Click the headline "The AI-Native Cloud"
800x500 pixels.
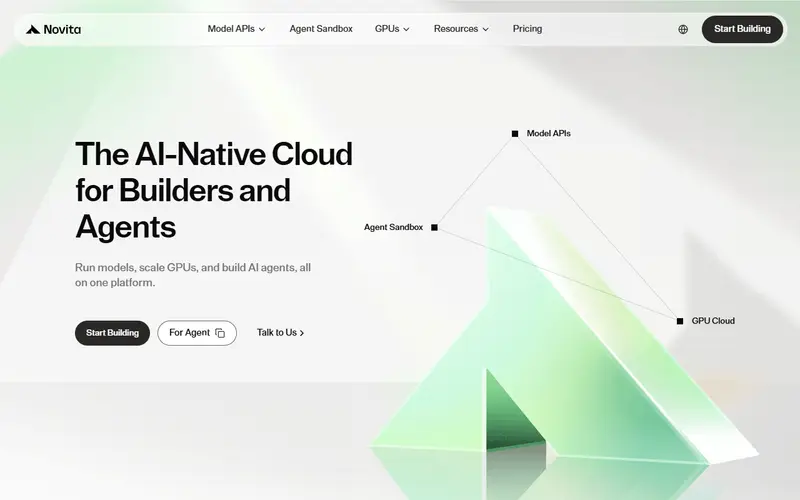point(214,154)
